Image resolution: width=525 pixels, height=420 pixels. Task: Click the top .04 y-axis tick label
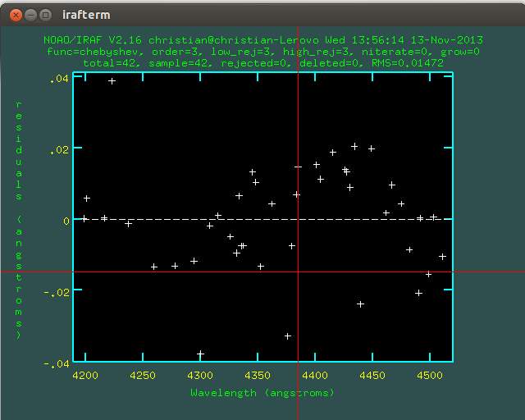point(59,79)
